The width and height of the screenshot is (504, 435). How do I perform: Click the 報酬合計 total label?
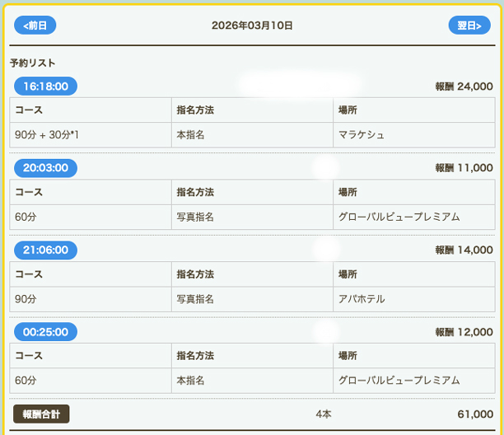click(x=41, y=414)
